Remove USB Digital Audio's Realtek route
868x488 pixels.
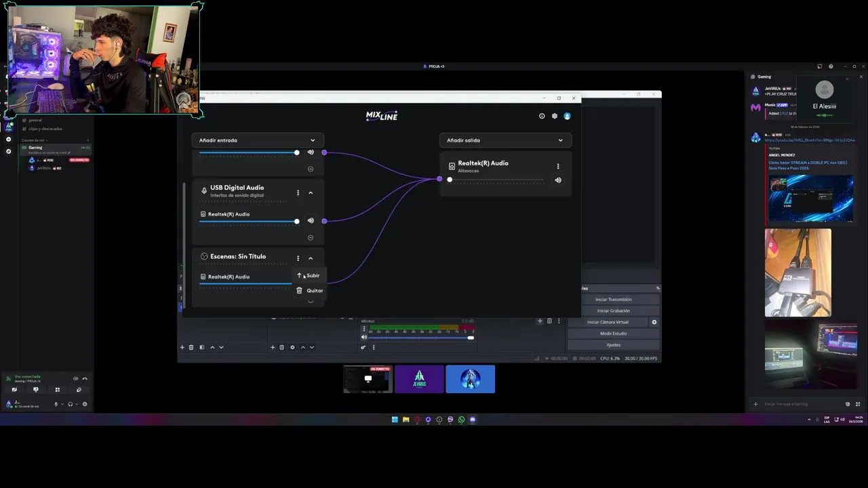point(311,237)
